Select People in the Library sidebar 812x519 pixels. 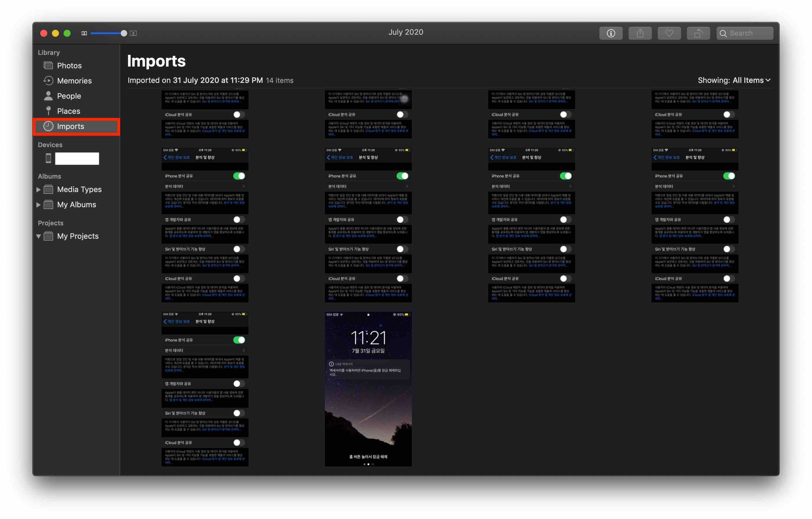point(69,96)
